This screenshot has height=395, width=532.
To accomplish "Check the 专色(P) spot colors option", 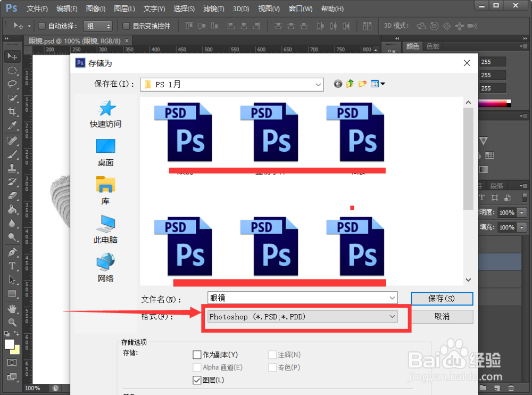I will coord(272,367).
